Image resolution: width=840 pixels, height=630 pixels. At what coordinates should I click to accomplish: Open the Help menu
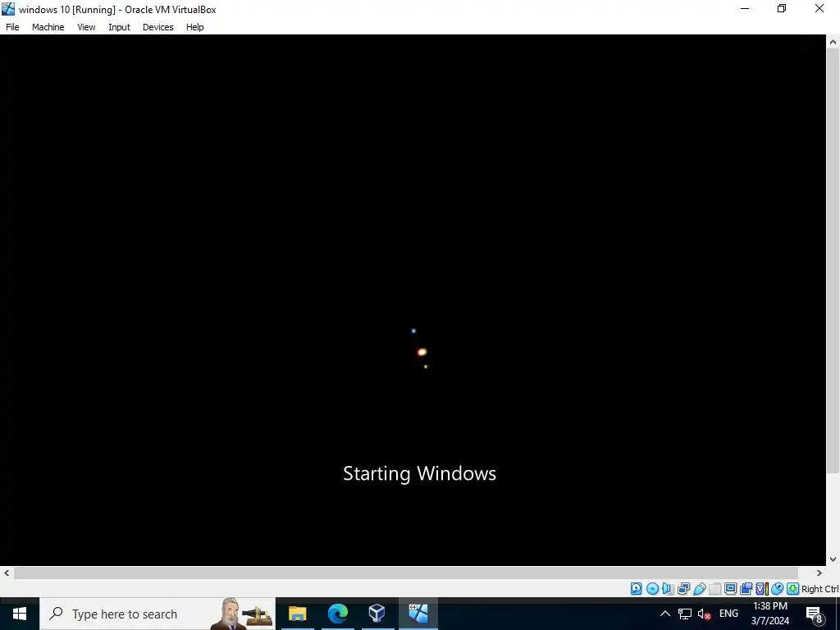coord(194,27)
